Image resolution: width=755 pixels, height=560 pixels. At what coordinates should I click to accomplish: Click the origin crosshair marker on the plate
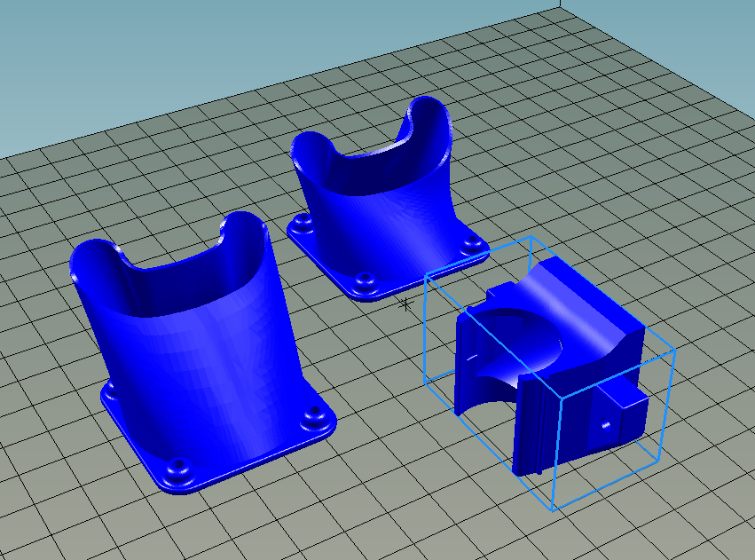coord(405,305)
